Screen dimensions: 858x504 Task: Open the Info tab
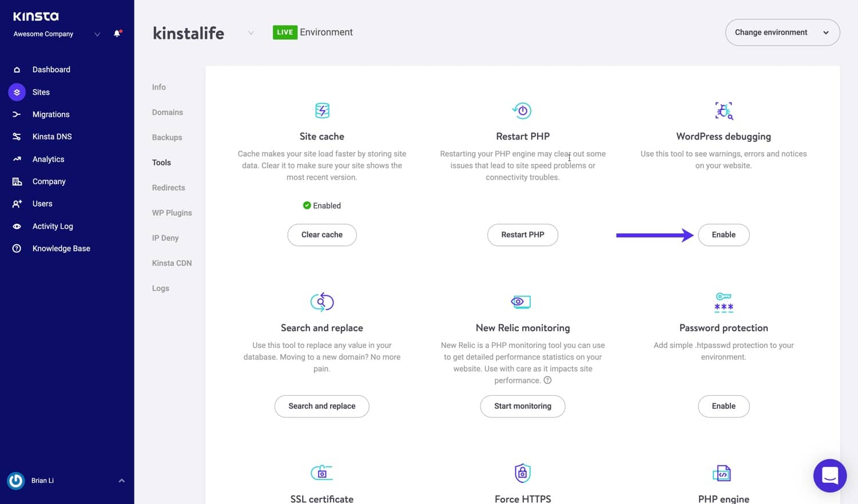coord(159,87)
